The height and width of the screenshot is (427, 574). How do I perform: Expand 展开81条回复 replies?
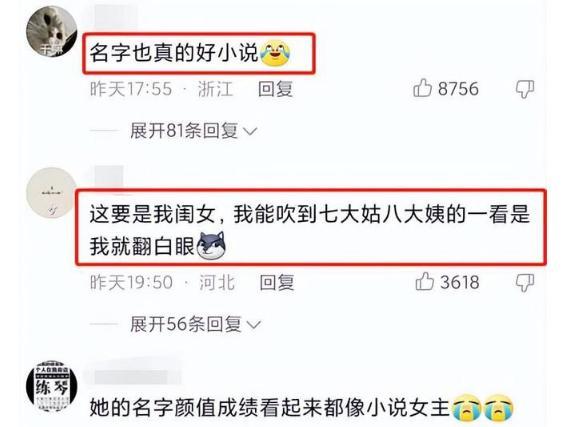tap(193, 131)
